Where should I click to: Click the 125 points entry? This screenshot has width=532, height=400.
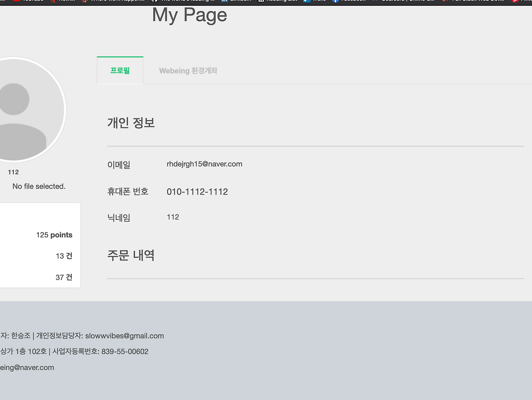click(x=54, y=235)
